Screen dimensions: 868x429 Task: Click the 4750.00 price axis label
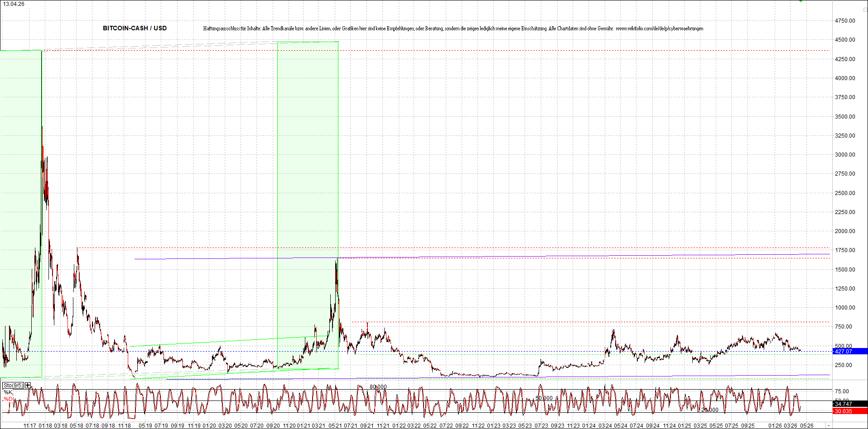tap(845, 21)
